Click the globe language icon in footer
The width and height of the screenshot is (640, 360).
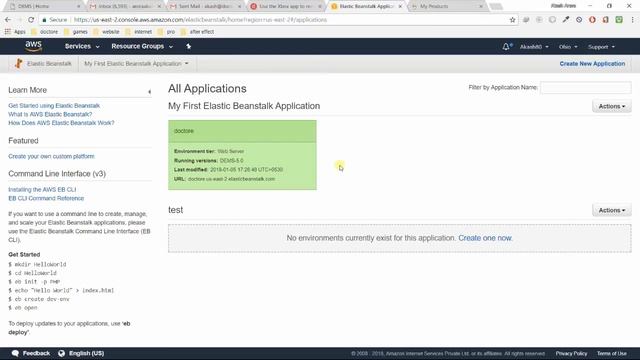point(62,353)
